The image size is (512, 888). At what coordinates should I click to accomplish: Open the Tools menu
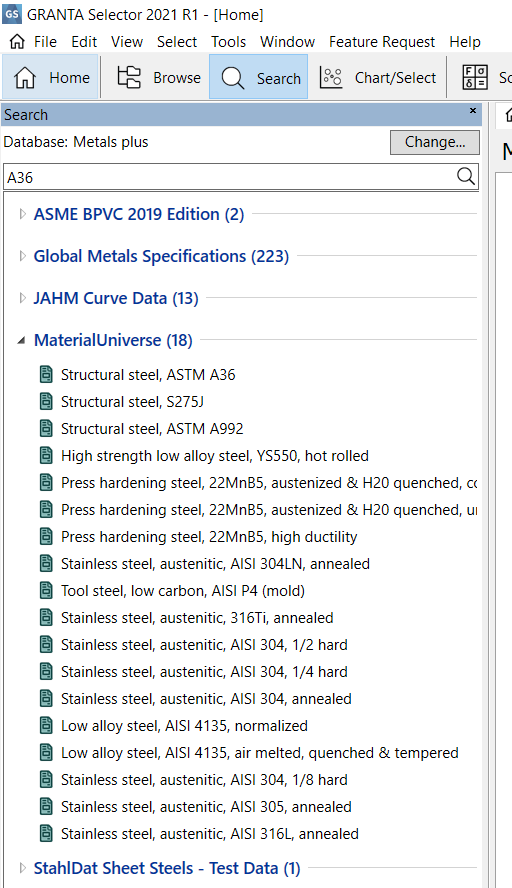pyautogui.click(x=229, y=42)
